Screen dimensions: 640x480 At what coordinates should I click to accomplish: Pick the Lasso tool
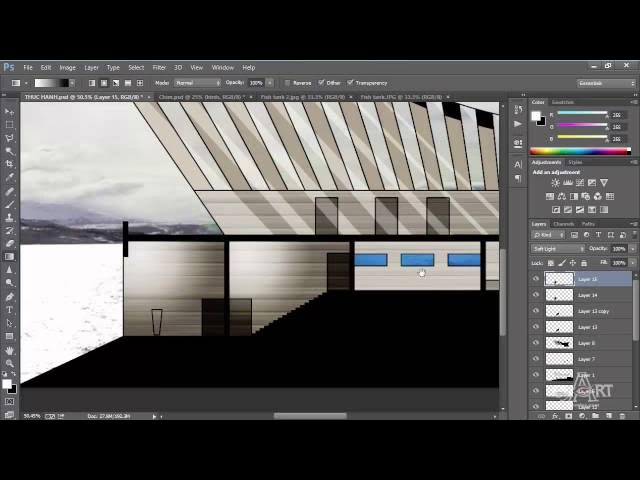[x=10, y=137]
